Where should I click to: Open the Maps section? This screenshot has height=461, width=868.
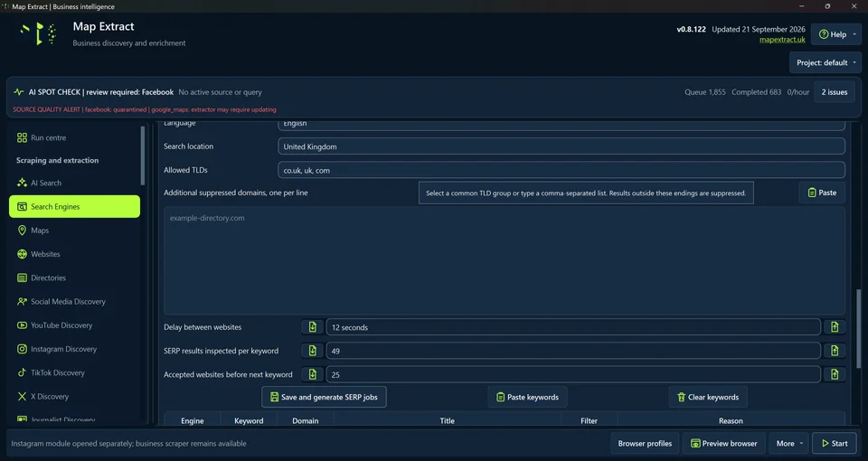click(x=74, y=230)
